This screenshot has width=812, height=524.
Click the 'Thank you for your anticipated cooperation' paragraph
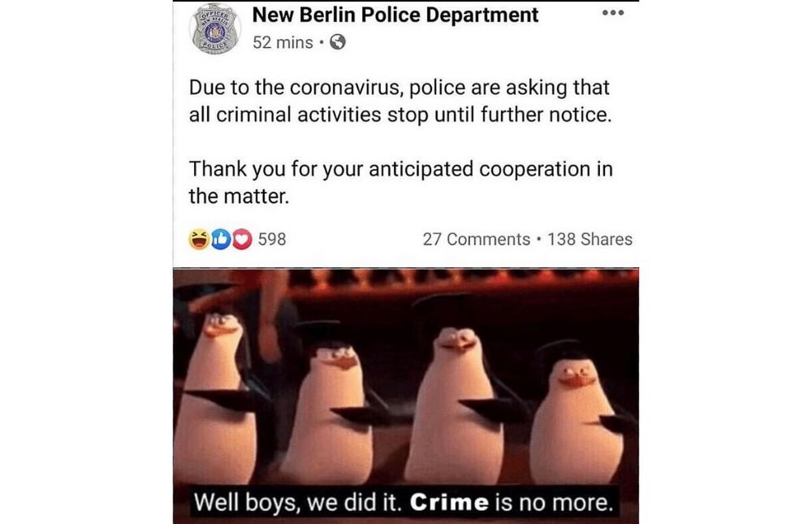point(401,183)
